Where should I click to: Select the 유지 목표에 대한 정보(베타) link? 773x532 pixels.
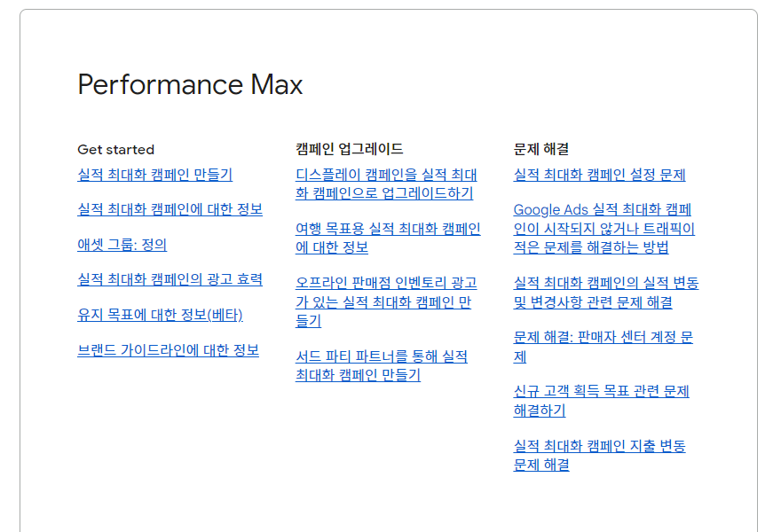coord(160,315)
